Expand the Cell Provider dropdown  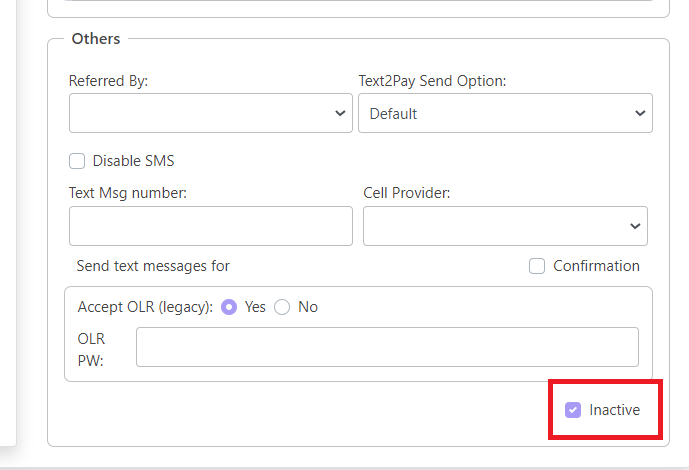(x=505, y=226)
